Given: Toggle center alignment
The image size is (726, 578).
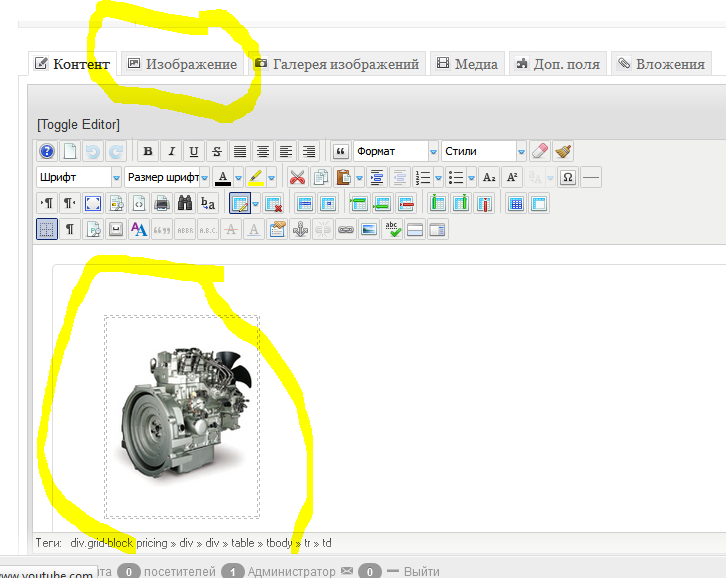Looking at the screenshot, I should pyautogui.click(x=263, y=151).
